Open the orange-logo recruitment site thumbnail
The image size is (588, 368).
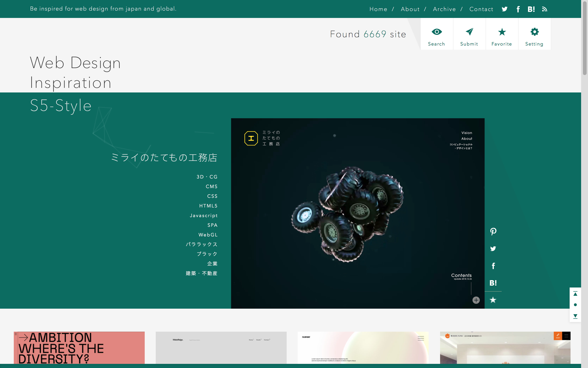tap(505, 348)
